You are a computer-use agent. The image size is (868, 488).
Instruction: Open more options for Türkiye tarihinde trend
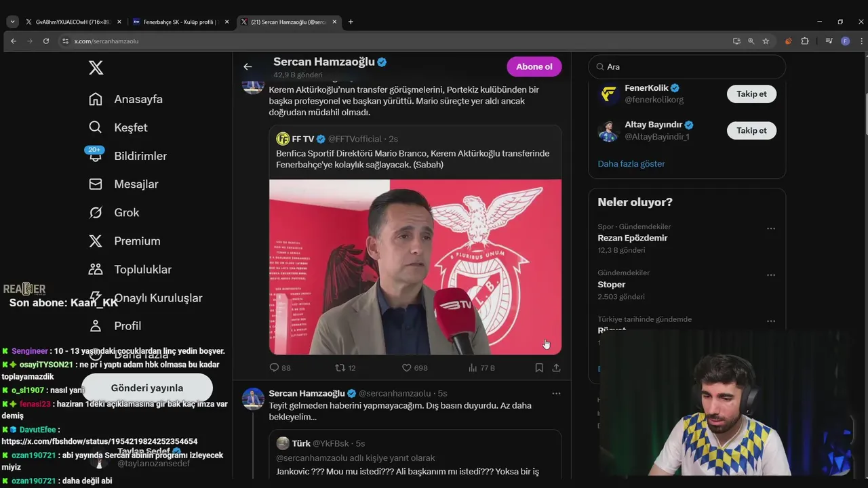[x=771, y=321]
